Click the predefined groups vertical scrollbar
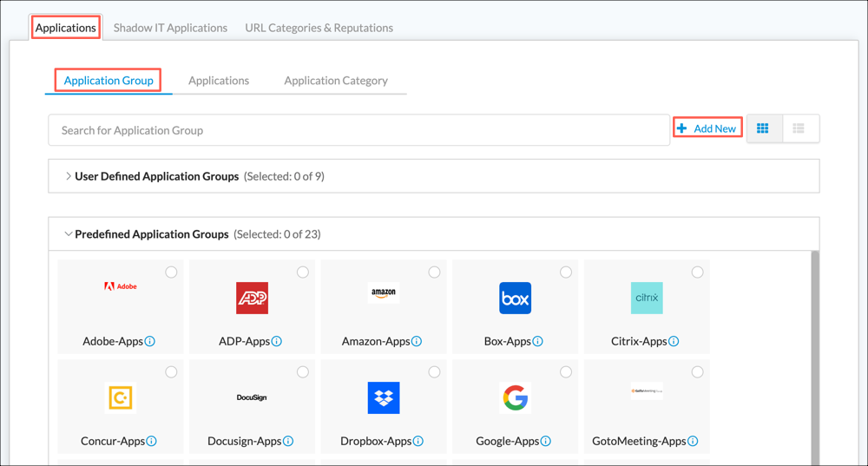The height and width of the screenshot is (466, 868). tap(815, 358)
